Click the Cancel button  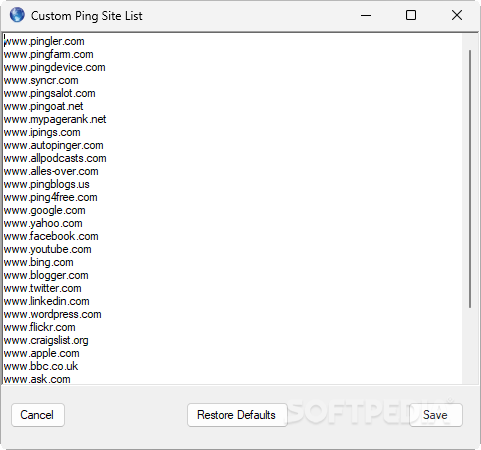38,415
